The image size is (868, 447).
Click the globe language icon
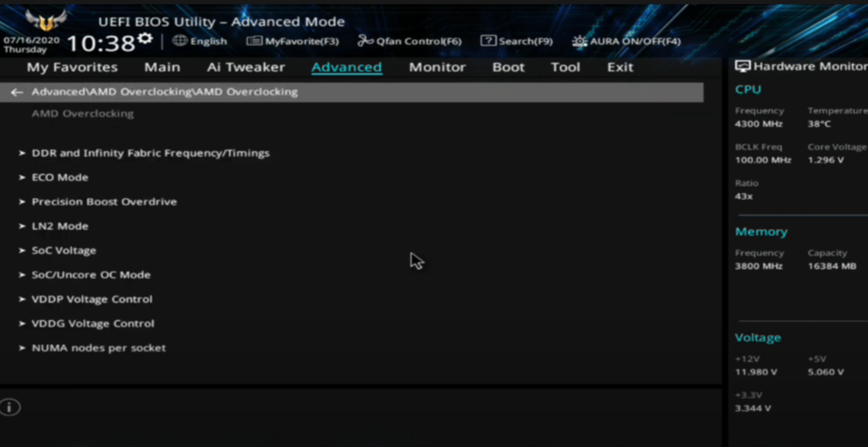click(179, 41)
